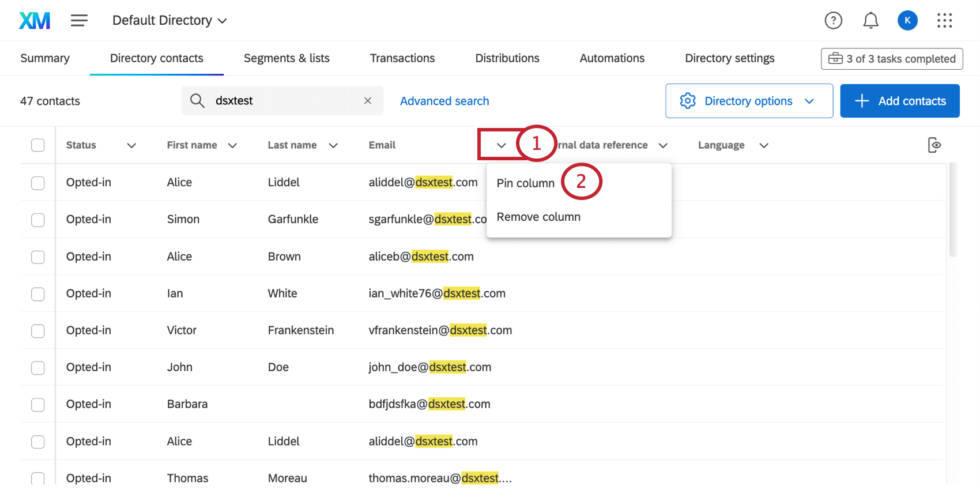Screen dimensions: 980x490
Task: Clear the dsxtest search with X icon
Action: [x=368, y=101]
